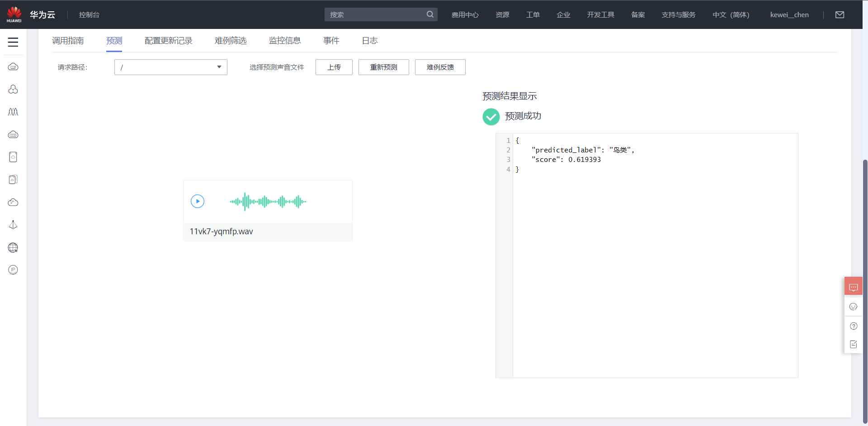Open the 费用中心 menu
Viewport: 868px width, 426px height.
tap(465, 15)
